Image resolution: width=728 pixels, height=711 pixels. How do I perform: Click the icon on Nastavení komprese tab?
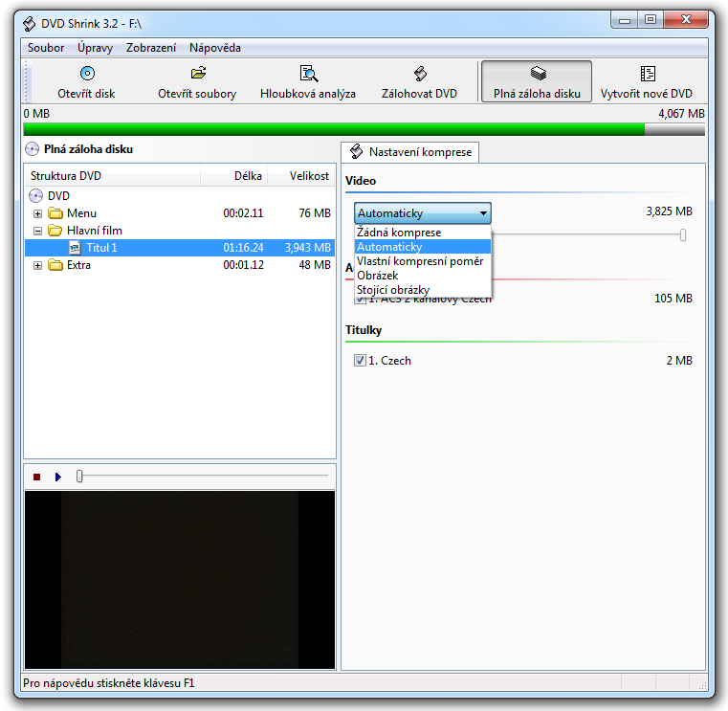coord(357,151)
